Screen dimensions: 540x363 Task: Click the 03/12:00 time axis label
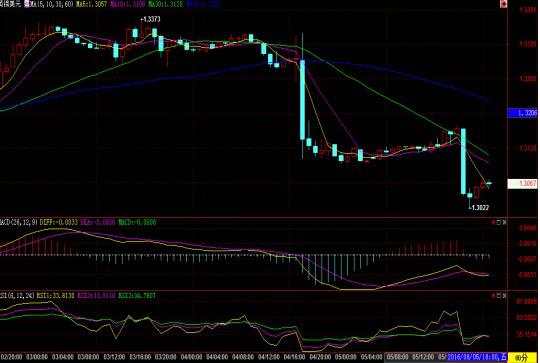[x=114, y=357]
